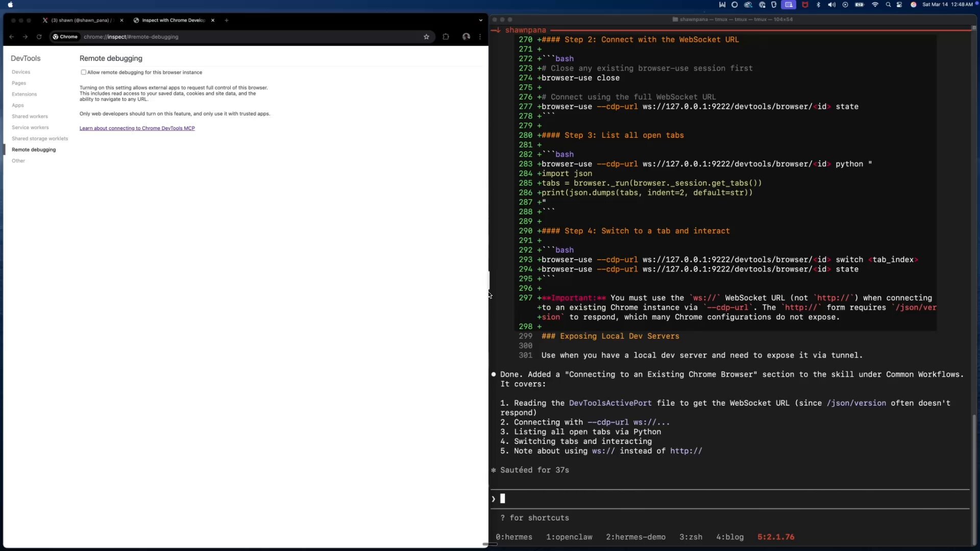
Task: Bookmark this page with the star icon
Action: (x=426, y=37)
